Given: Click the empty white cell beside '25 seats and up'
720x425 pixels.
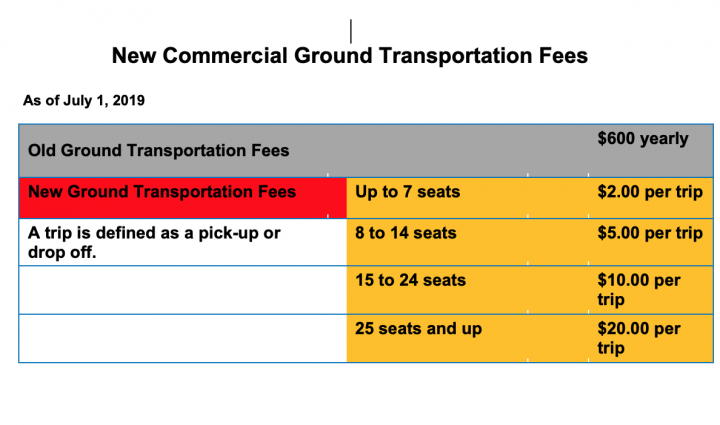Looking at the screenshot, I should 182,338.
